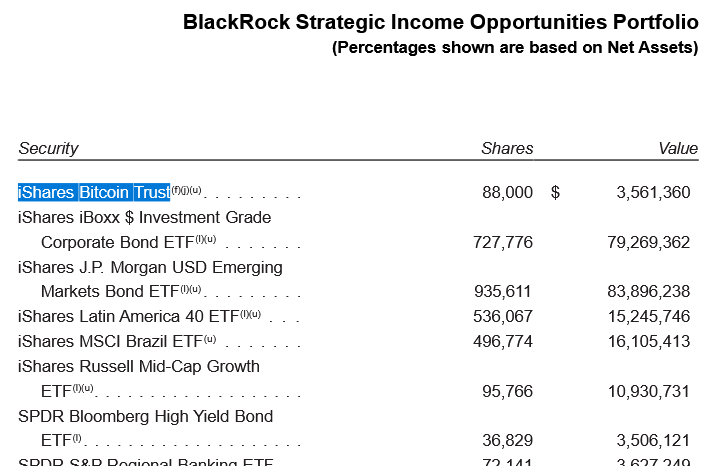The width and height of the screenshot is (702, 466).
Task: Click the Security column header
Action: pos(48,148)
